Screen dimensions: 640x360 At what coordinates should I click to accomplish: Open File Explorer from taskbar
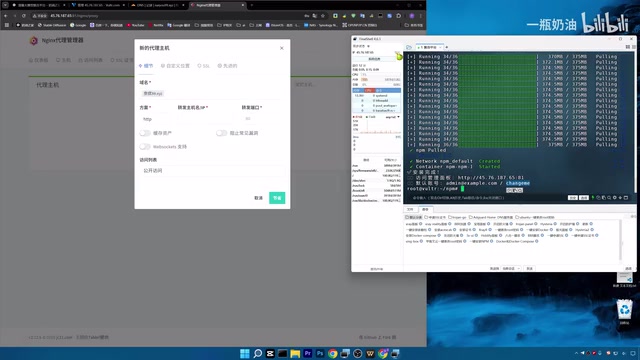click(295, 353)
